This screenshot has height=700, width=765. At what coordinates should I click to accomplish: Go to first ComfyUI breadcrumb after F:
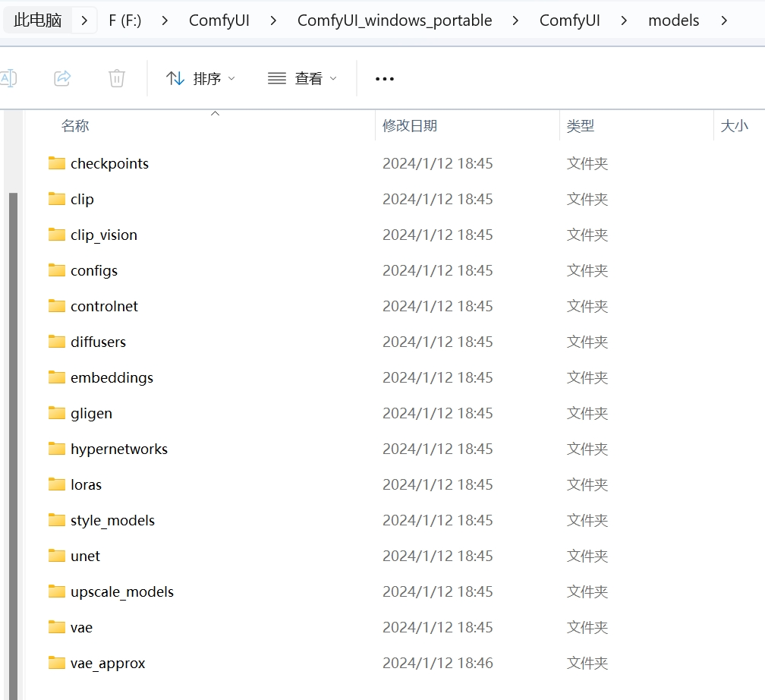(219, 20)
